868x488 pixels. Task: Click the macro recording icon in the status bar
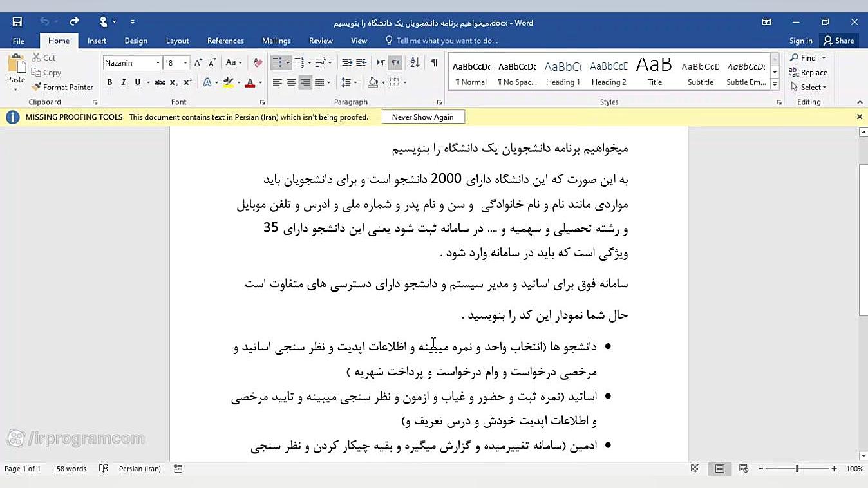(178, 469)
